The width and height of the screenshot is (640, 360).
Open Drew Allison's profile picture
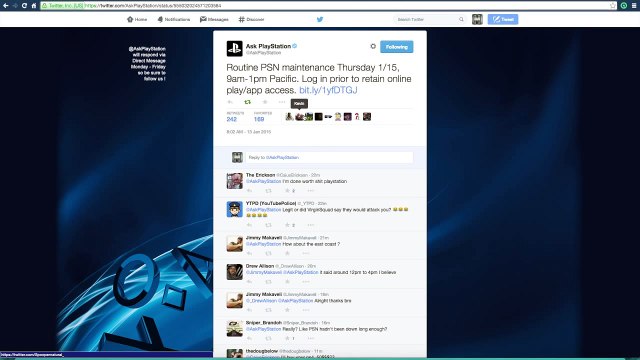pos(235,272)
